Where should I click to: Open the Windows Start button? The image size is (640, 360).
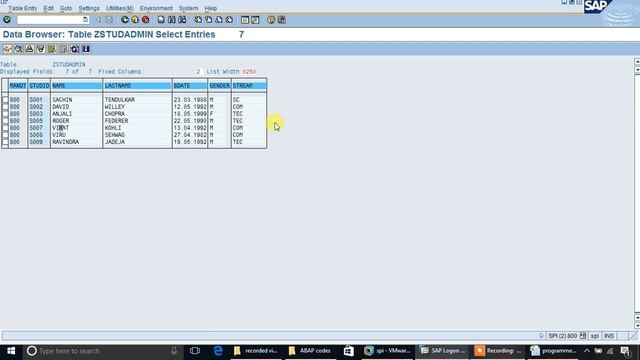[x=11, y=351]
